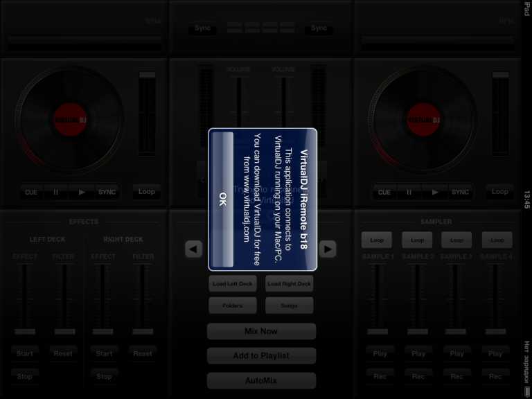532x399 pixels.
Task: Click the right Sync button in top bar
Action: coord(319,28)
